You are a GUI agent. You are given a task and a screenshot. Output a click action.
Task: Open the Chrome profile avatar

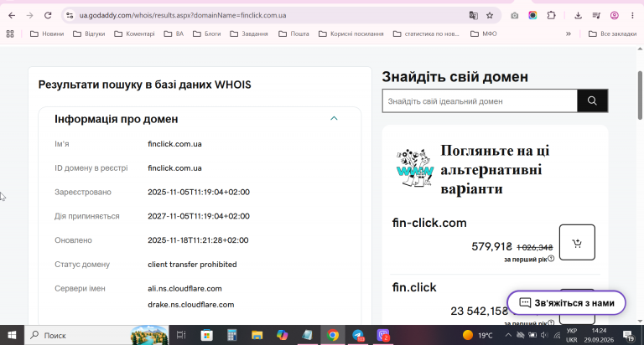pos(615,16)
